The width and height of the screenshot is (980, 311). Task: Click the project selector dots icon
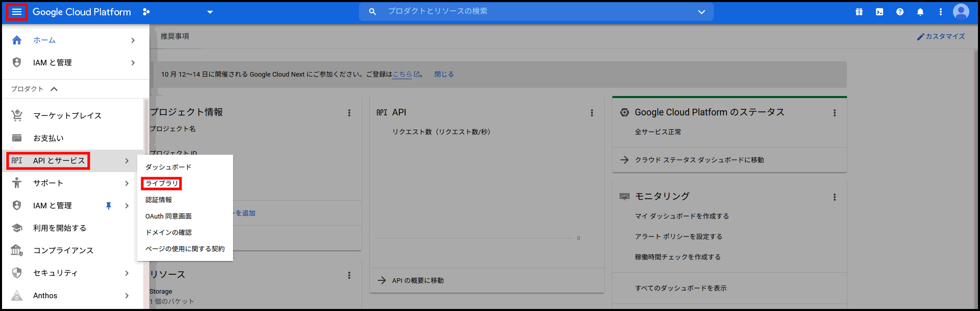[146, 12]
